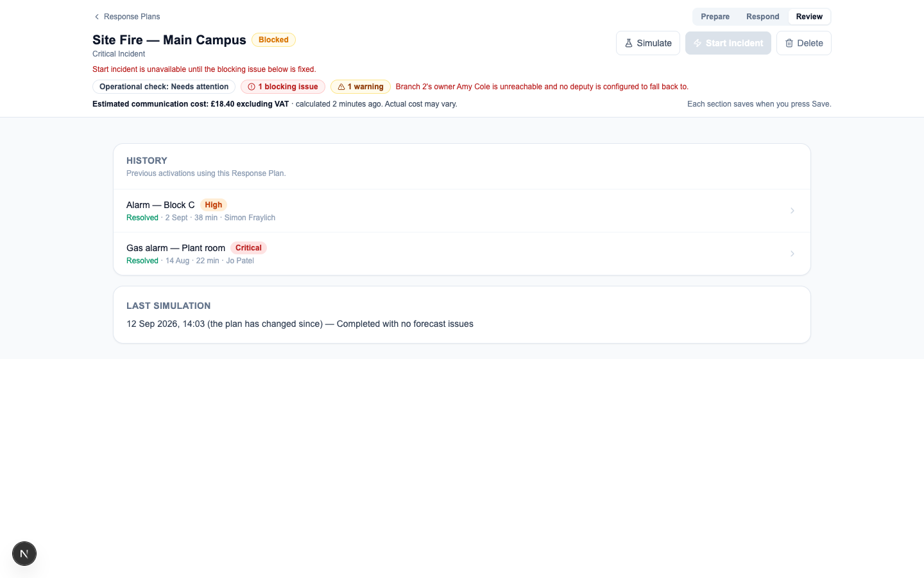
Task: Click the Start incident is unavailable message
Action: [x=204, y=69]
